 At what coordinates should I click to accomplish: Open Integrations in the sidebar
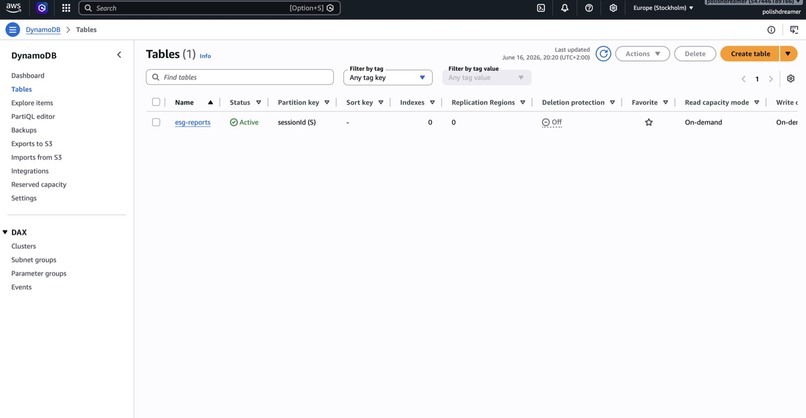coord(30,171)
